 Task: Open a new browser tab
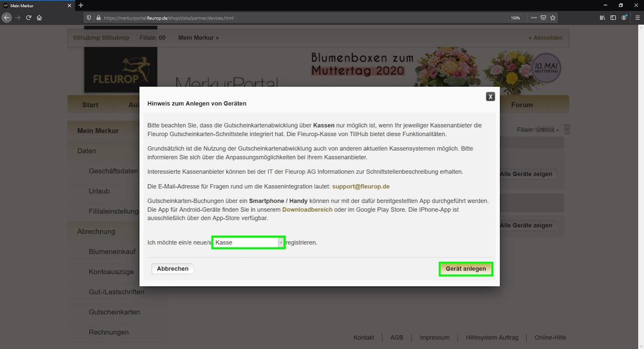coord(80,5)
